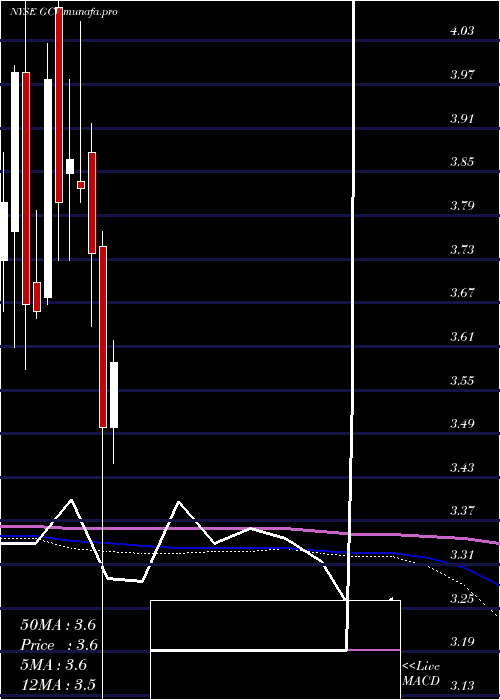Select the 3.91 price level label

click(462, 118)
